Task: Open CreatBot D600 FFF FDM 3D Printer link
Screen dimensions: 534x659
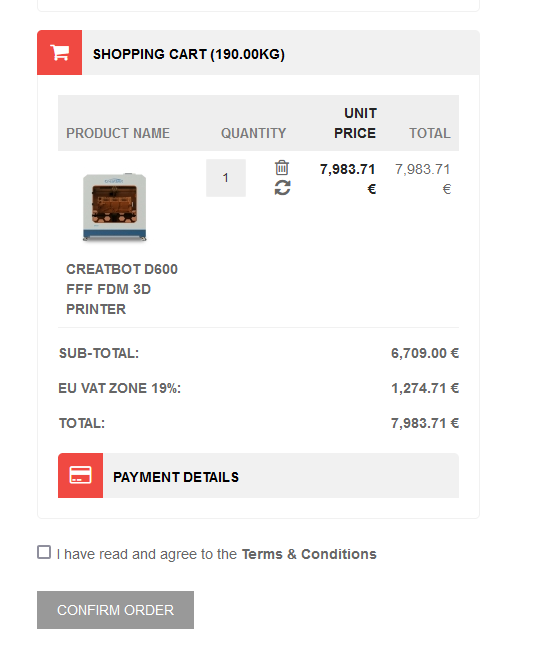Action: tap(122, 289)
